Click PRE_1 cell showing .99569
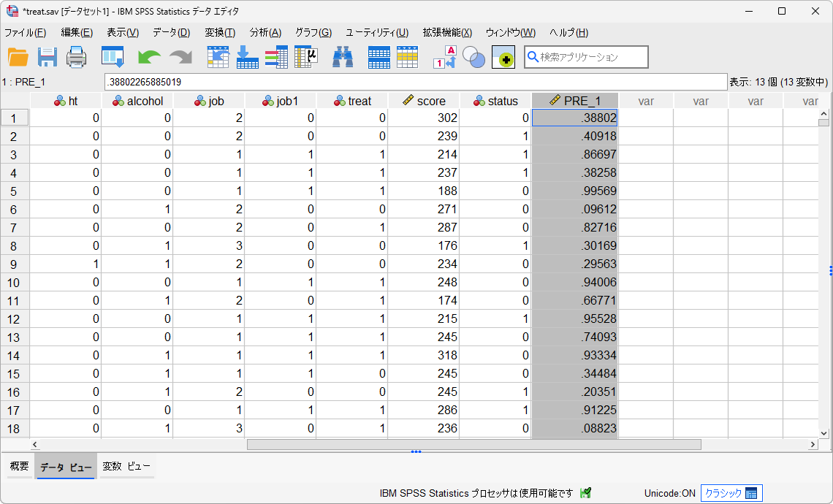Image resolution: width=833 pixels, height=504 pixels. point(575,191)
